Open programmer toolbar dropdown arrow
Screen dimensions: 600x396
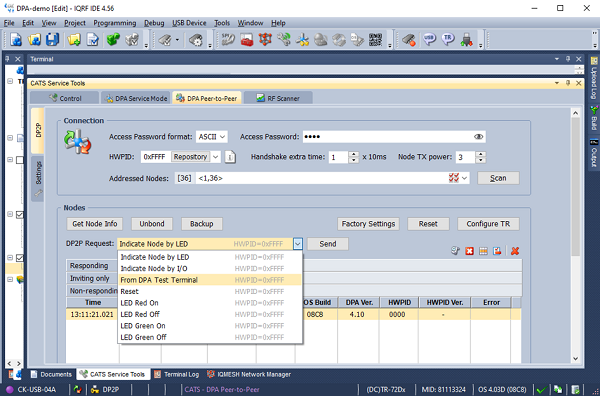coord(177,39)
